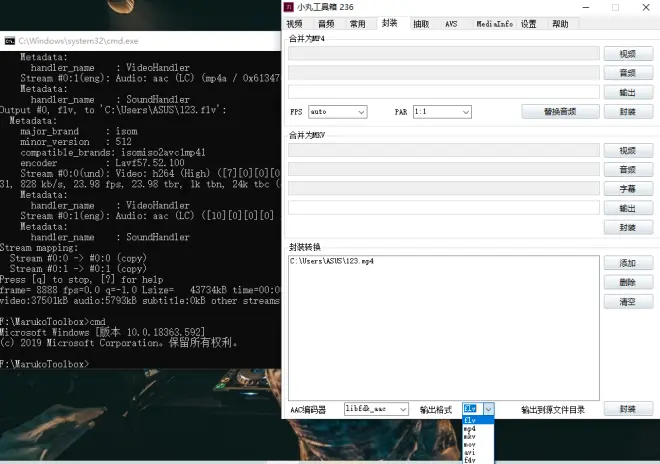Image resolution: width=660 pixels, height=464 pixels.
Task: Close the 小丸工具箱 window
Action: pyautogui.click(x=646, y=7)
